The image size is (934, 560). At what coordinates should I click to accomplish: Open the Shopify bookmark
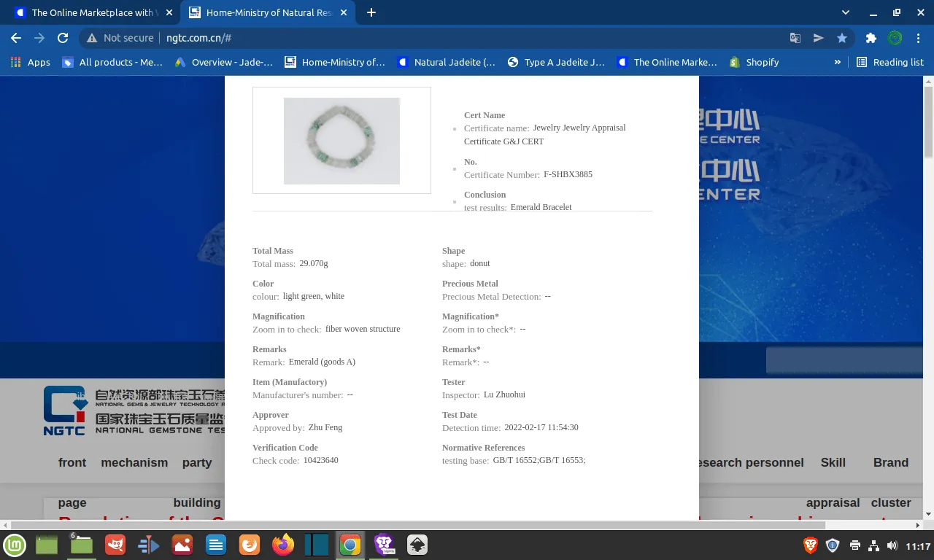[754, 62]
